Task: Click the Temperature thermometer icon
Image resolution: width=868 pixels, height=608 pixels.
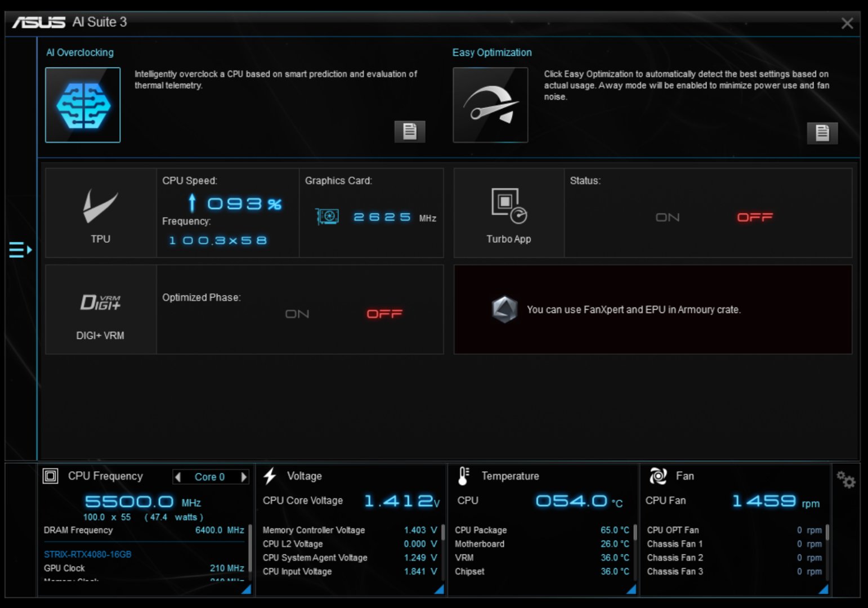Action: pyautogui.click(x=463, y=476)
